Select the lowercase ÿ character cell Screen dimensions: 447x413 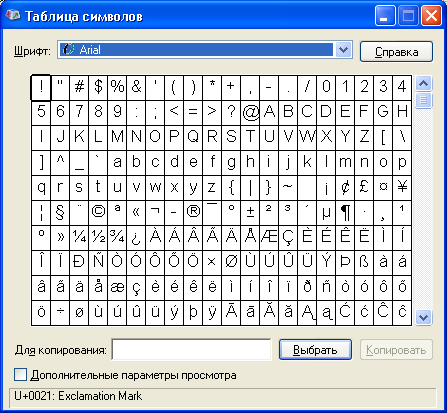[212, 312]
